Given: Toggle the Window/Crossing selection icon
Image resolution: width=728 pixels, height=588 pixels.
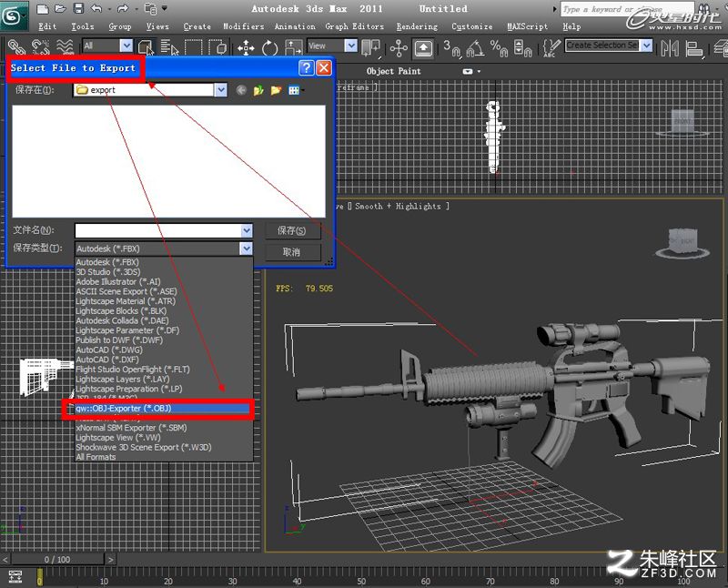Looking at the screenshot, I should click(217, 47).
